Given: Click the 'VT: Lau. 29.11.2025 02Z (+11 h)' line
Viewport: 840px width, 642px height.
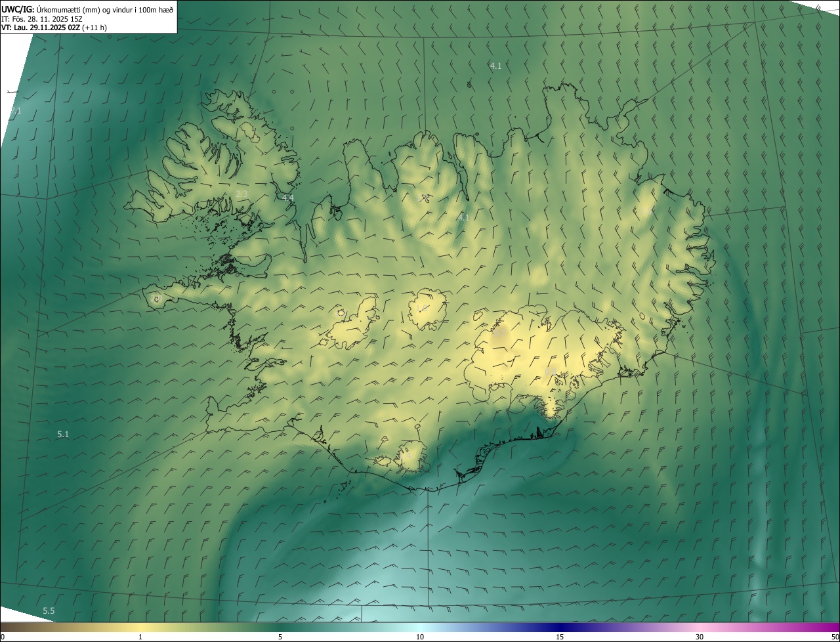Looking at the screenshot, I should (x=54, y=28).
